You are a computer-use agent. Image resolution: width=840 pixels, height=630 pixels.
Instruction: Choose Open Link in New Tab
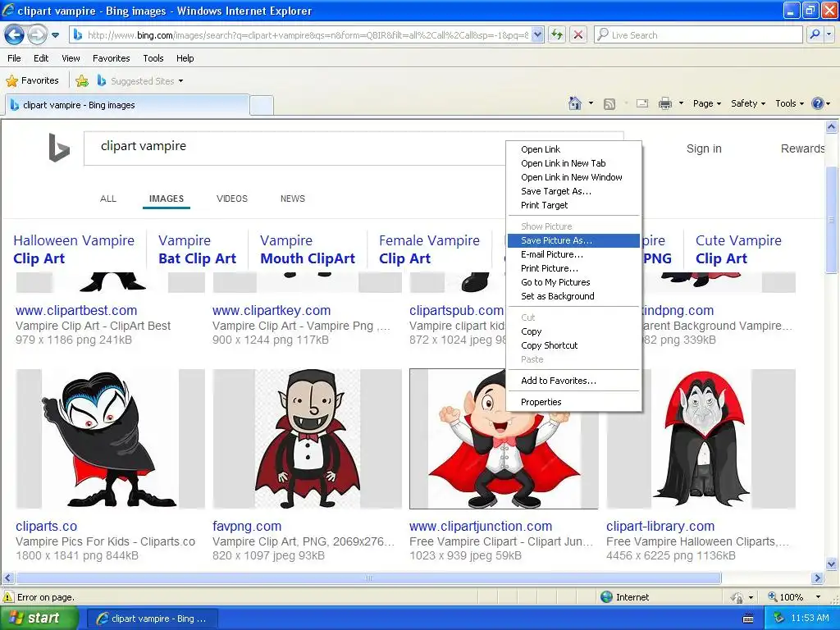(573, 163)
